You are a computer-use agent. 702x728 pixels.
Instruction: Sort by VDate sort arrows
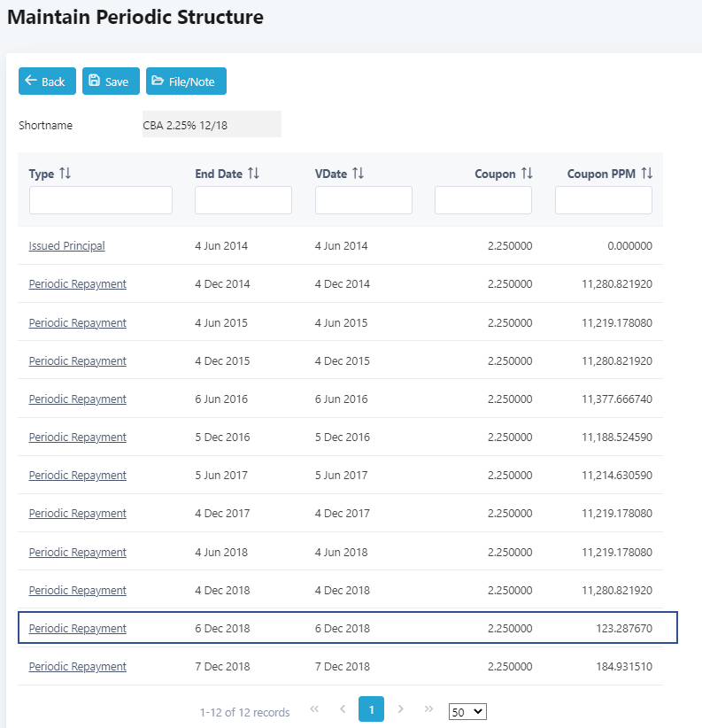[359, 174]
